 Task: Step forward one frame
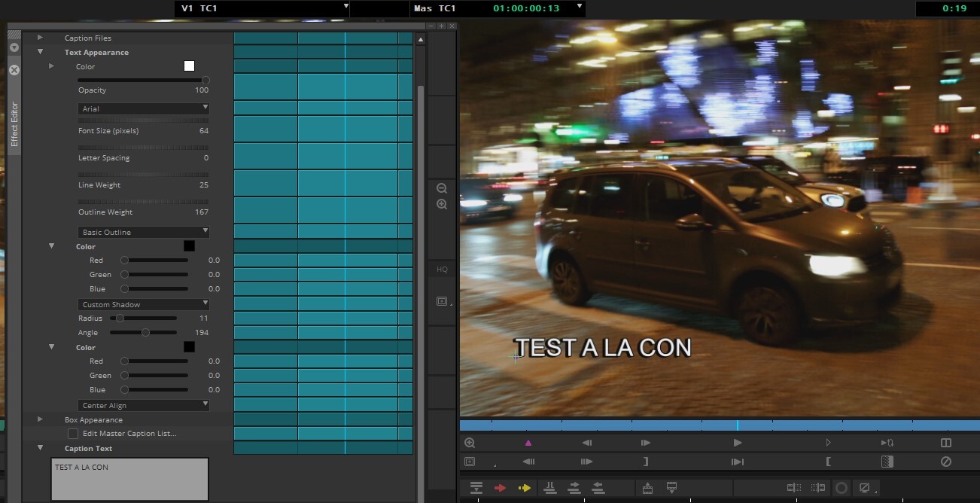point(646,443)
